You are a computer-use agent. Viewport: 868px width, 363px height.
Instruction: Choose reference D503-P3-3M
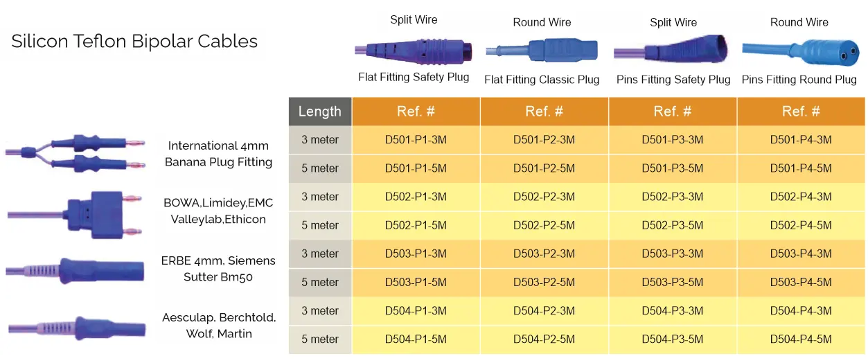(x=672, y=254)
